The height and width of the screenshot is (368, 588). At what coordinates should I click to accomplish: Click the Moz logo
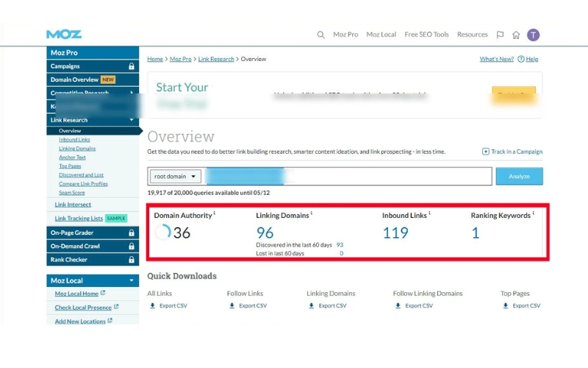pyautogui.click(x=64, y=35)
